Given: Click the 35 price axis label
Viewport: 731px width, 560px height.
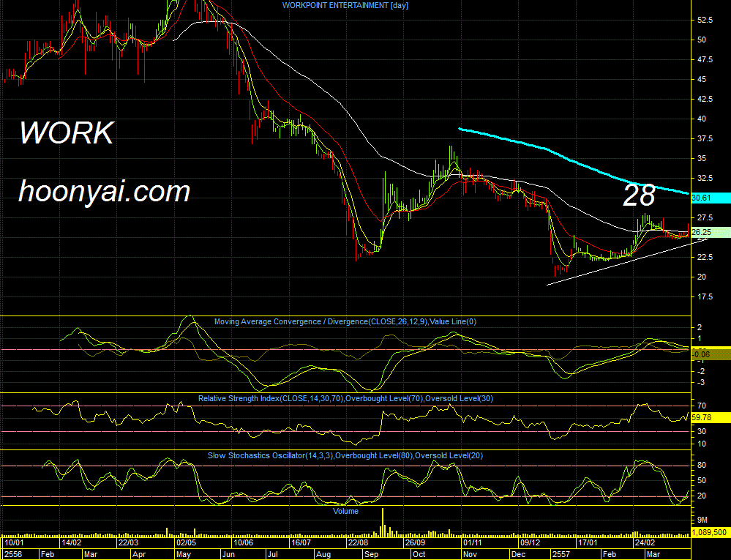Looking at the screenshot, I should click(702, 159).
